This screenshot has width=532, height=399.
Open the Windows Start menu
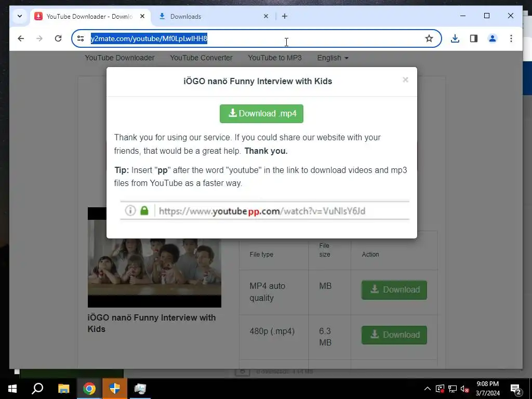(12, 389)
